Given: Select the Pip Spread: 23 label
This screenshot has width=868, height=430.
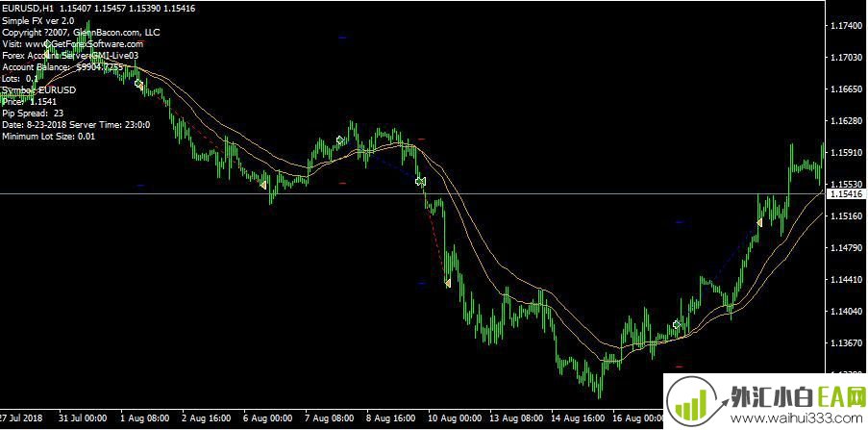Looking at the screenshot, I should point(33,114).
